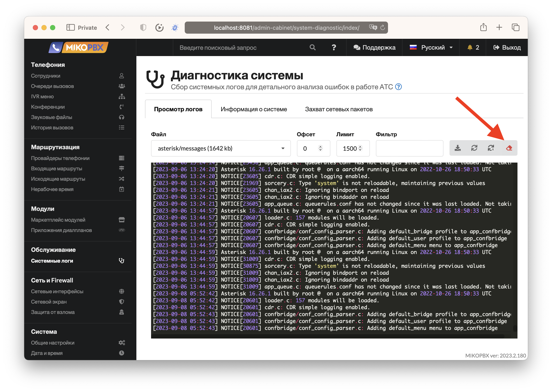Click the download log file icon
Screen dimensions: 552x392
(x=457, y=148)
